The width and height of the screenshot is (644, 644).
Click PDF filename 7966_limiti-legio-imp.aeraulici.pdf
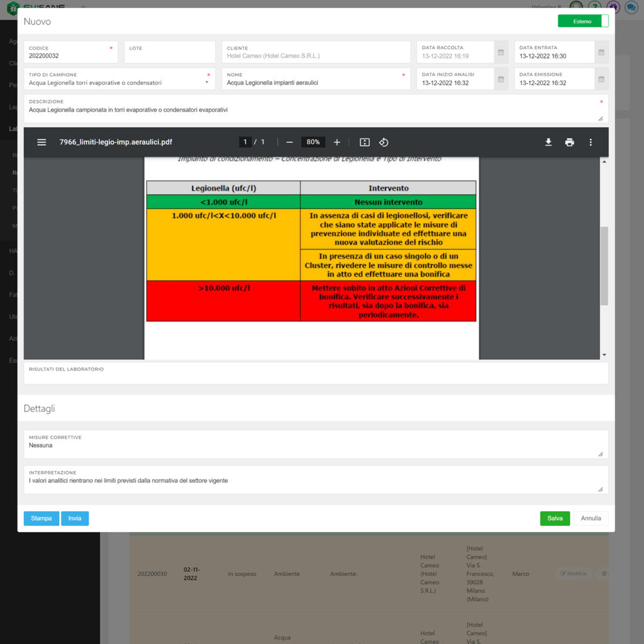[x=116, y=142]
